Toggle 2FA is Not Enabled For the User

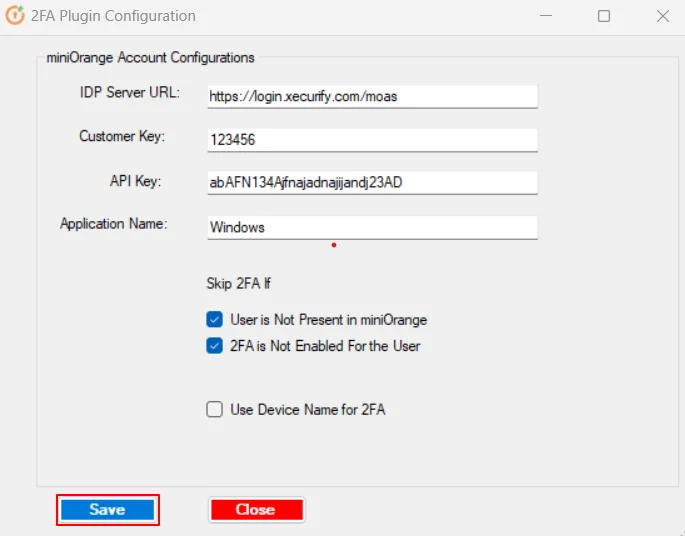pos(214,346)
